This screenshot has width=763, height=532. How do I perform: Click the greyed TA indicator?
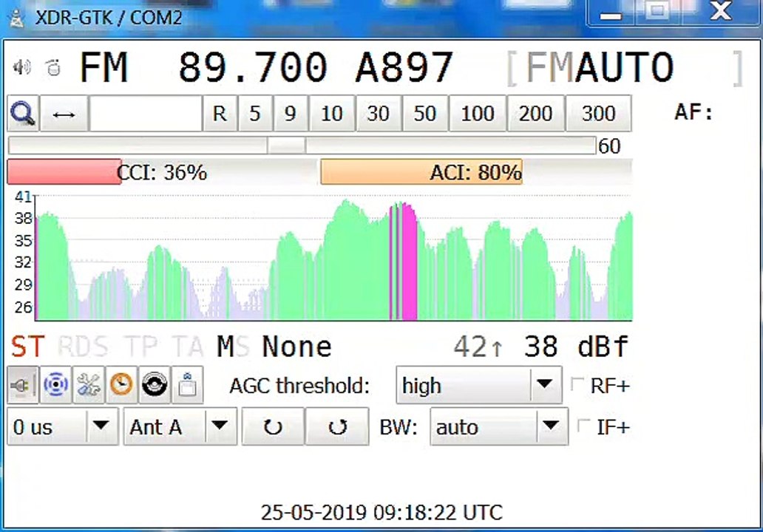[188, 347]
